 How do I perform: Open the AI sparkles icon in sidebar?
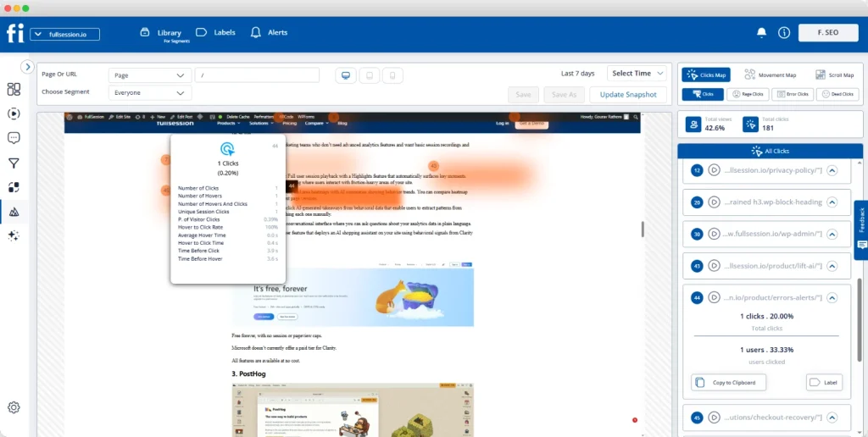pos(14,235)
